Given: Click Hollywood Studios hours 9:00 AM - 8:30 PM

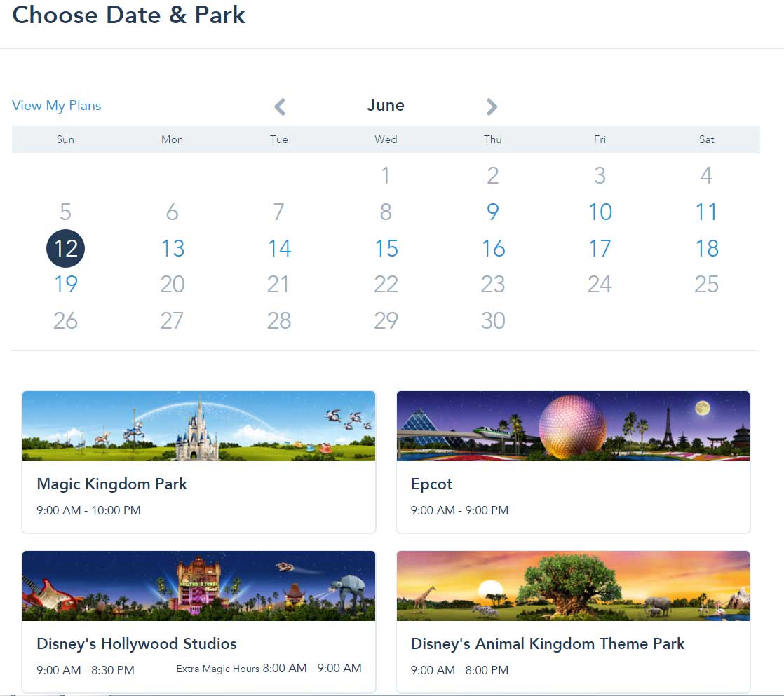Looking at the screenshot, I should [86, 671].
